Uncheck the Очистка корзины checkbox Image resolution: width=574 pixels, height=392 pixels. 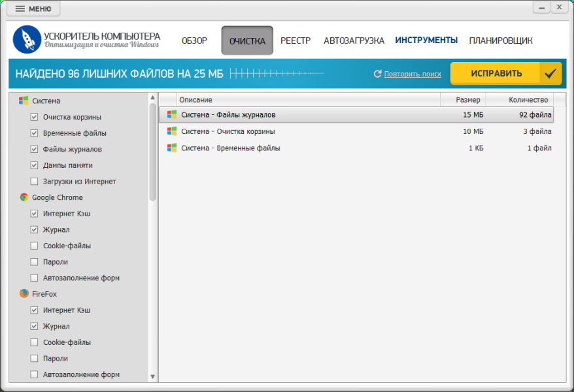click(x=34, y=117)
